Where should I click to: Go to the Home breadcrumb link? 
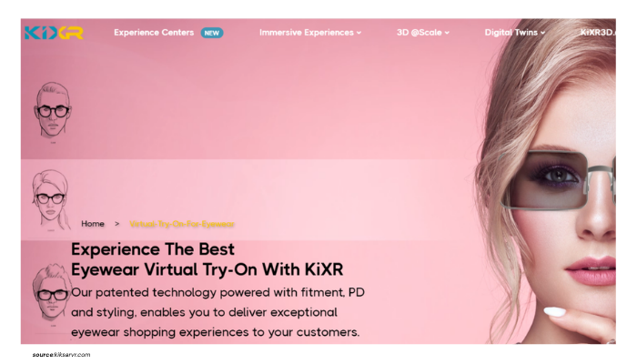[93, 224]
